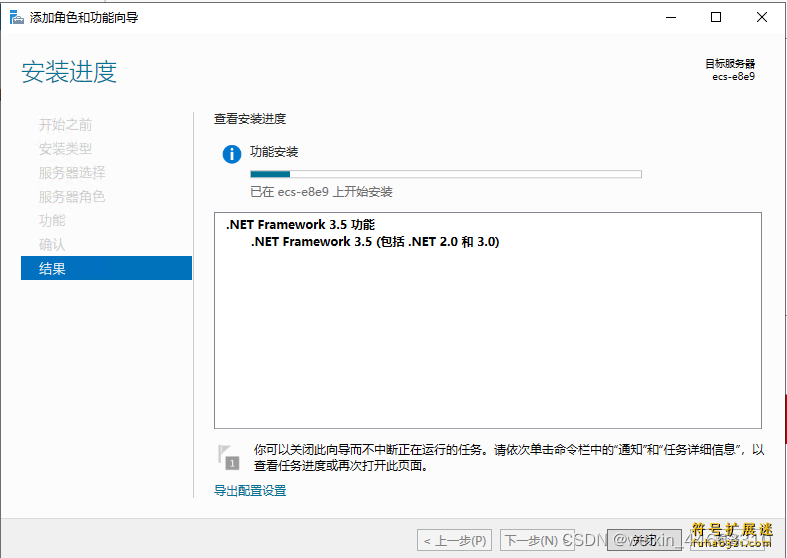This screenshot has height=558, width=787.
Task: Select the .NET Framework 3.5 功能 list entry
Action: [300, 225]
